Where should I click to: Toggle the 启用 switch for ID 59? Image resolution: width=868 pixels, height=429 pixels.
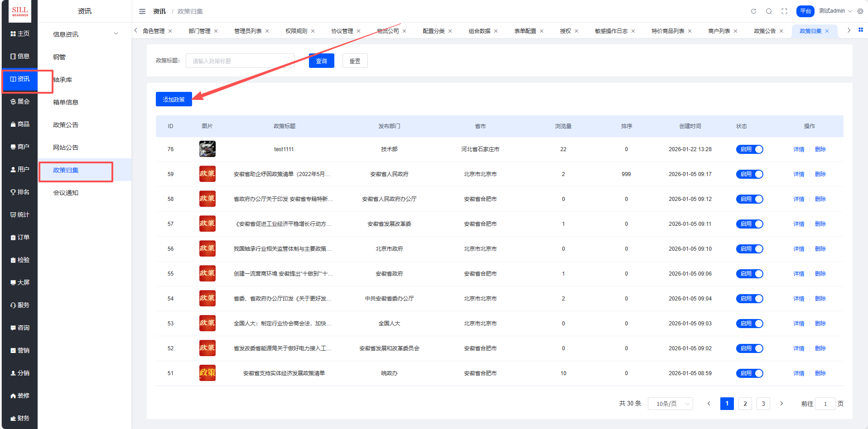pos(749,174)
